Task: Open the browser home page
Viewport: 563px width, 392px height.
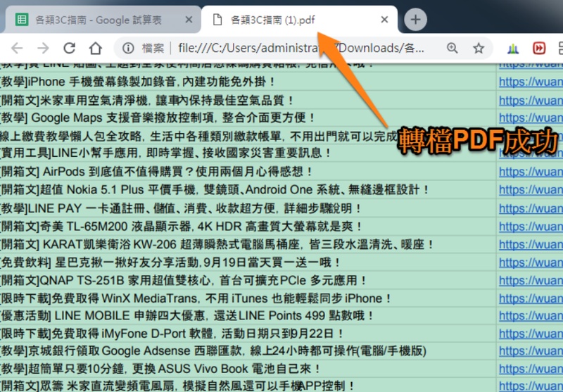Action: point(96,48)
